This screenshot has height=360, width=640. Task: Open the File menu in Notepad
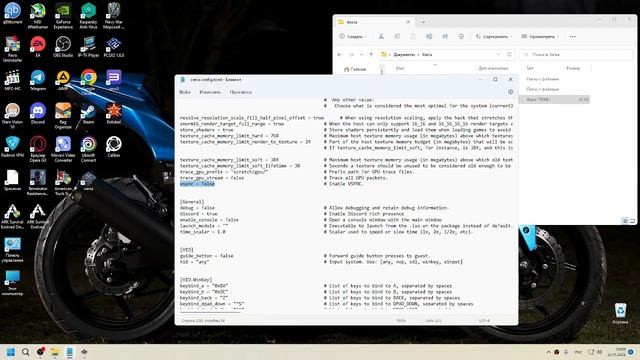[185, 92]
